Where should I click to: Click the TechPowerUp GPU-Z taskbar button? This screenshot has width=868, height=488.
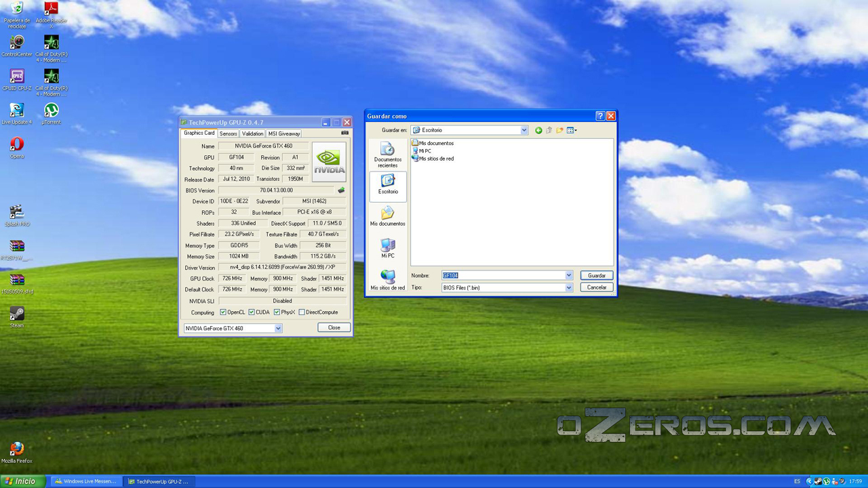coord(160,481)
